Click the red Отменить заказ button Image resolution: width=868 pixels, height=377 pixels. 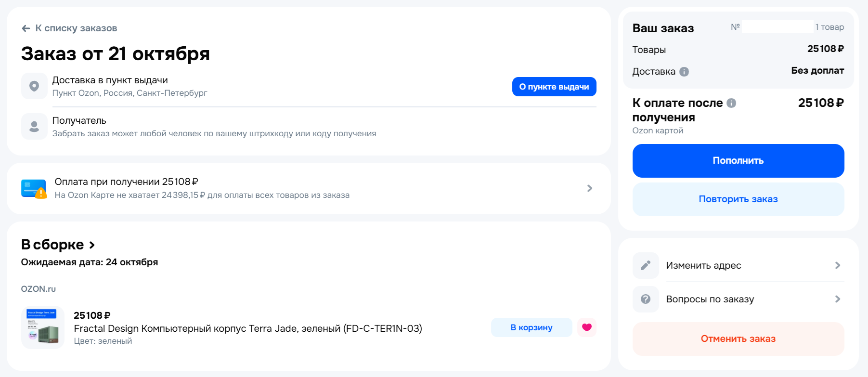pos(738,339)
